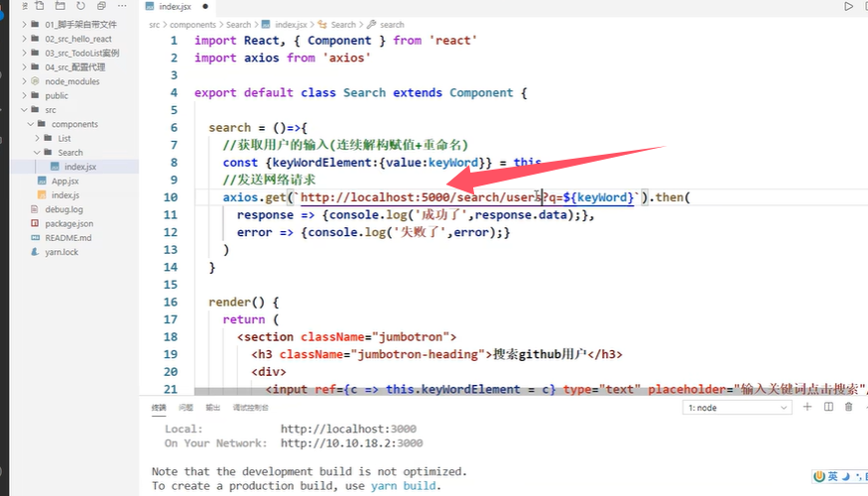The image size is (868, 496).
Task: Collapse all folders in explorer
Action: point(101,6)
